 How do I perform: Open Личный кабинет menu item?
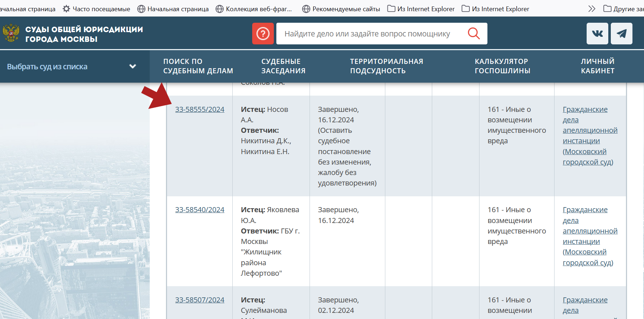(x=597, y=66)
